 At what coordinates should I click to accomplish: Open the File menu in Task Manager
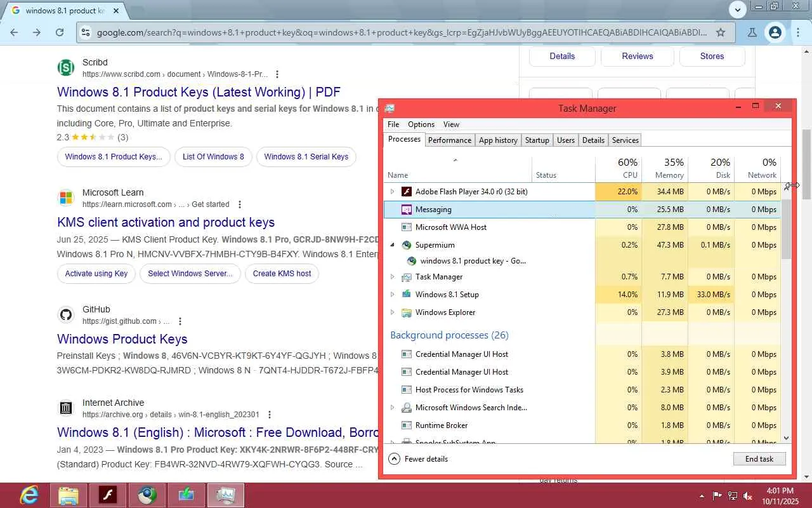click(x=393, y=124)
